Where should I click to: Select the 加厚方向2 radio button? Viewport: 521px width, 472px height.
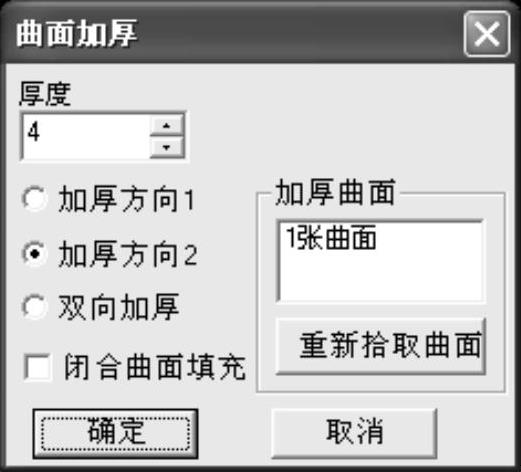pyautogui.click(x=34, y=254)
